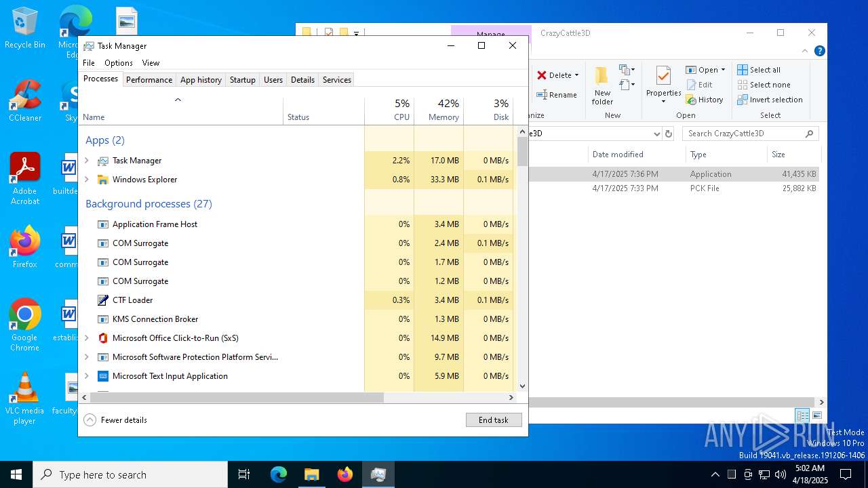Expand the Explorer address bar dropdown

[656, 134]
